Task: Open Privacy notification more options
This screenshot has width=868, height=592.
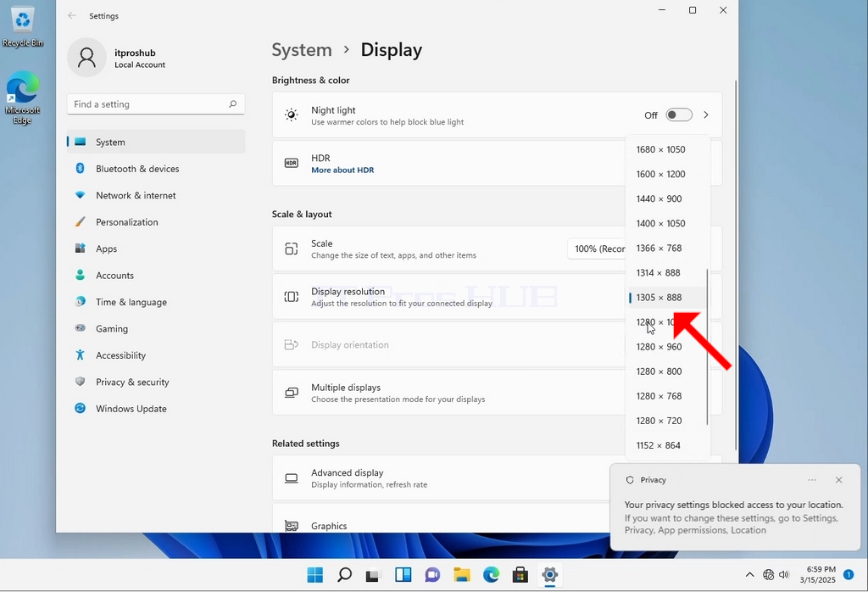Action: pyautogui.click(x=812, y=480)
